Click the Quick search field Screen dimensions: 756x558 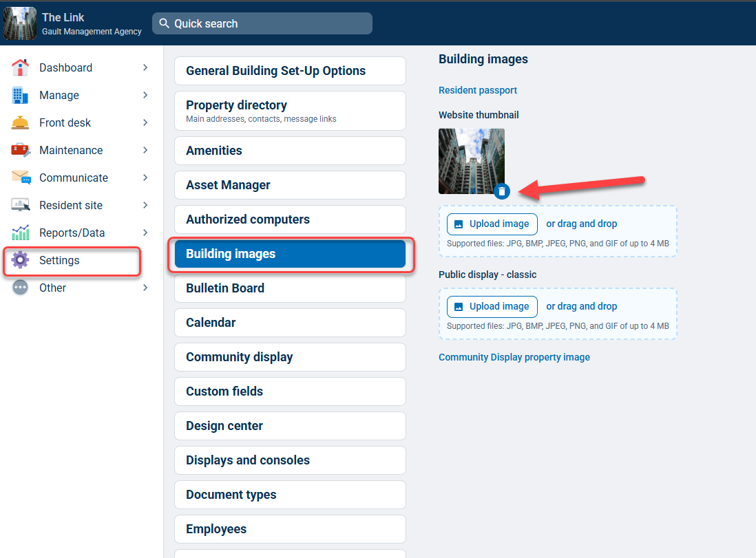(262, 23)
